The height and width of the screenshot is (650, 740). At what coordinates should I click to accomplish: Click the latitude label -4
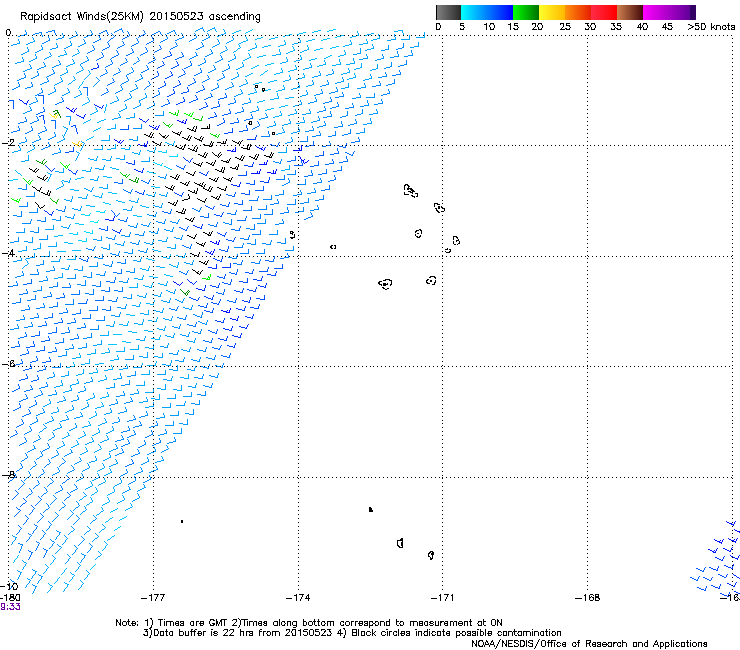[8, 253]
